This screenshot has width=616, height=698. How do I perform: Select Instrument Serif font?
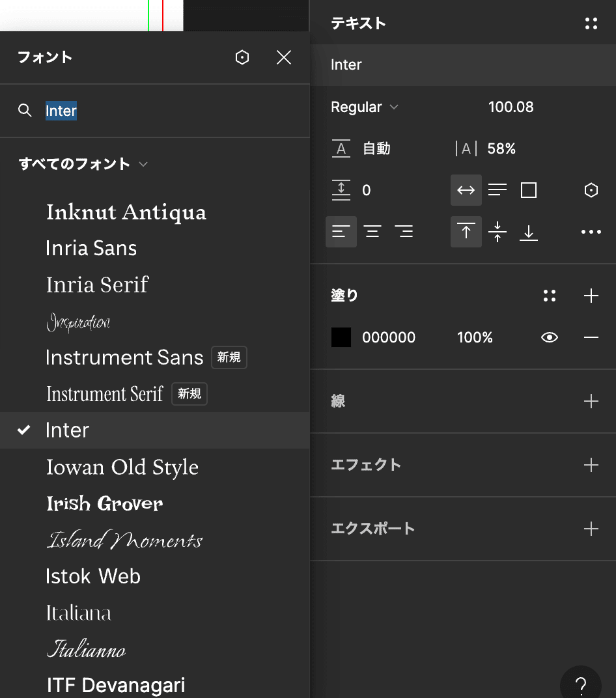pos(105,394)
